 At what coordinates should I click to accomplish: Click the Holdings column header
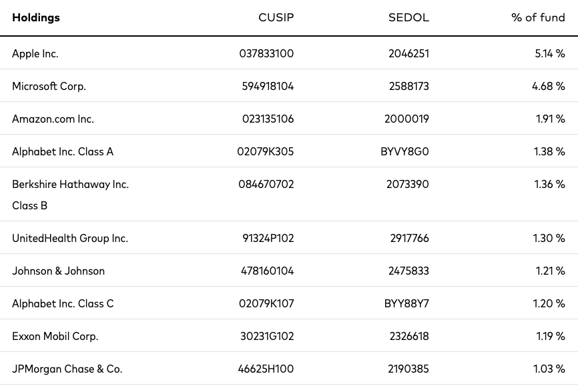point(36,18)
